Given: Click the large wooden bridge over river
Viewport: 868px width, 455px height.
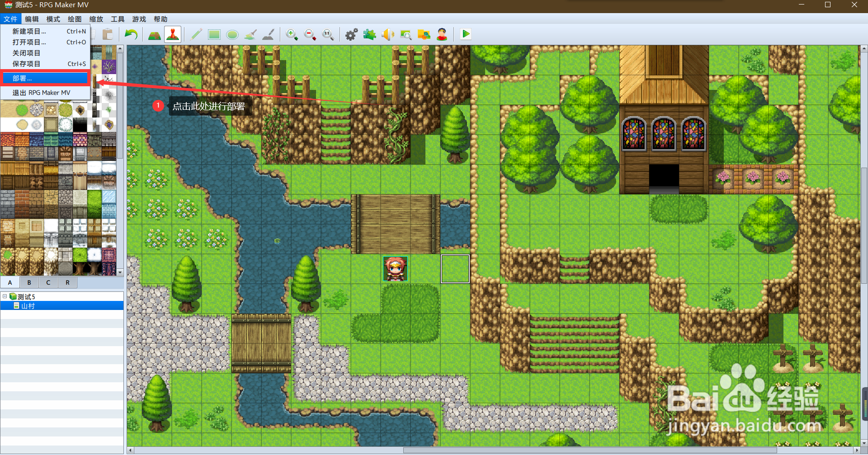Looking at the screenshot, I should [x=396, y=224].
